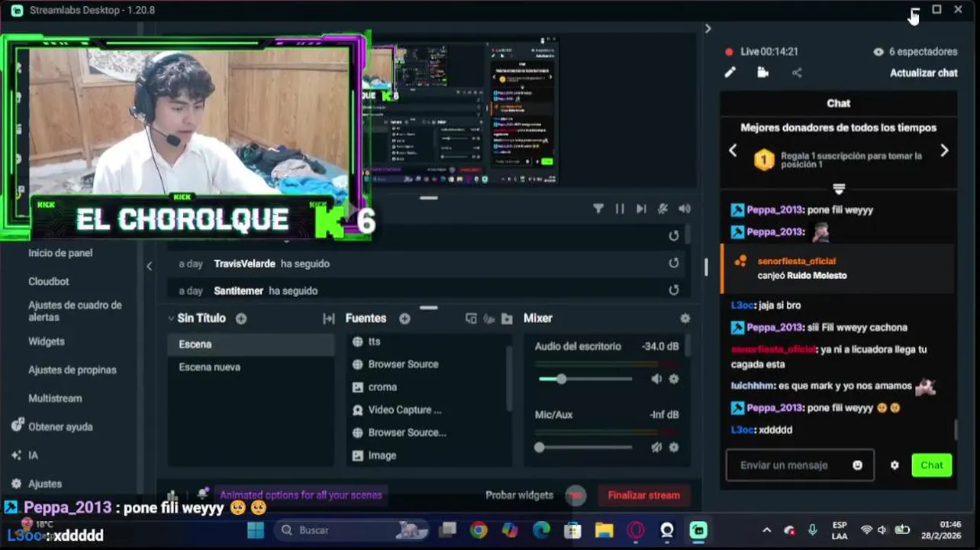This screenshot has width=980, height=550.
Task: Toggle studio mode icon in Fuentes header
Action: click(x=471, y=319)
